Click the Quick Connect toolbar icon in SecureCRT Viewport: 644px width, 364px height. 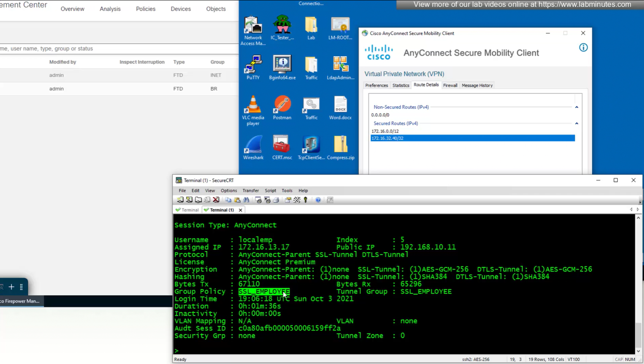(x=189, y=200)
